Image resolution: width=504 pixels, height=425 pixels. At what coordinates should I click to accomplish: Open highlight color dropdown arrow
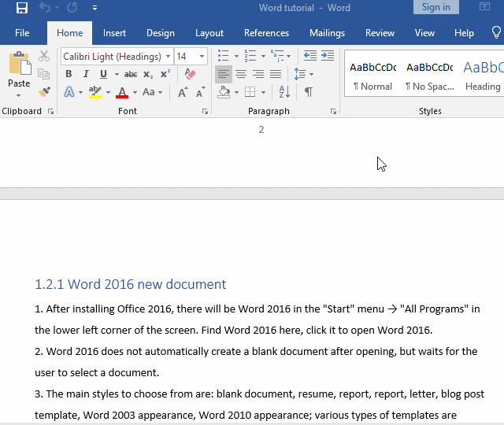(109, 93)
